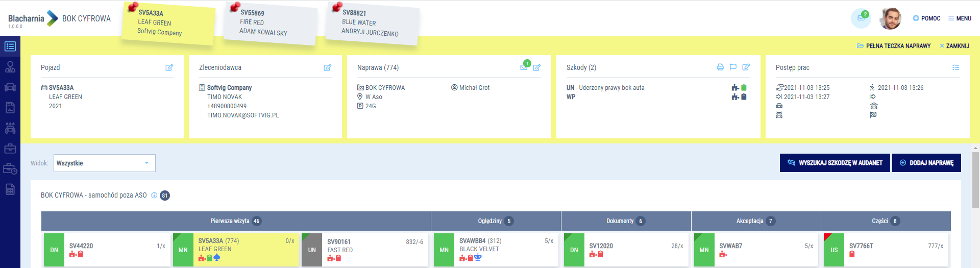Select the list view icon in sidebar

pyautogui.click(x=10, y=46)
